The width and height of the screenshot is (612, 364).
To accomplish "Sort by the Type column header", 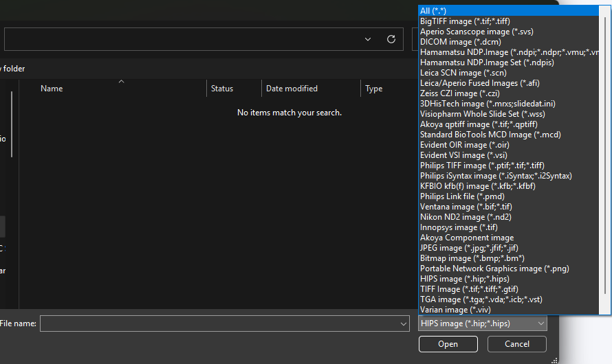I will [x=373, y=89].
